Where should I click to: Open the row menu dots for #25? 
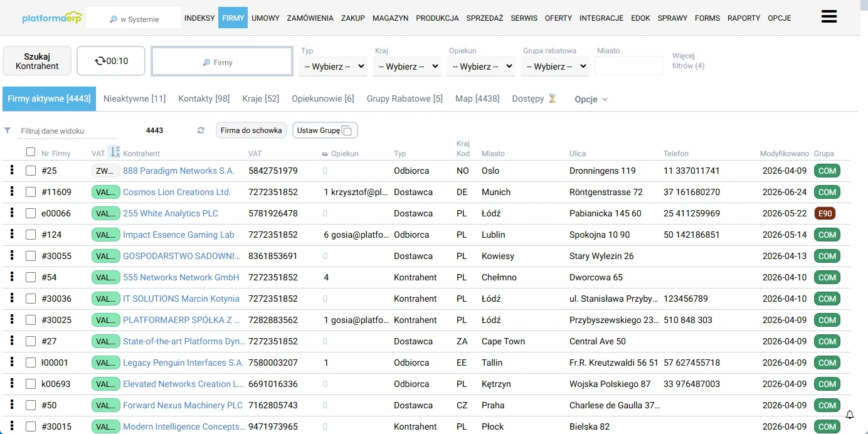pos(12,170)
